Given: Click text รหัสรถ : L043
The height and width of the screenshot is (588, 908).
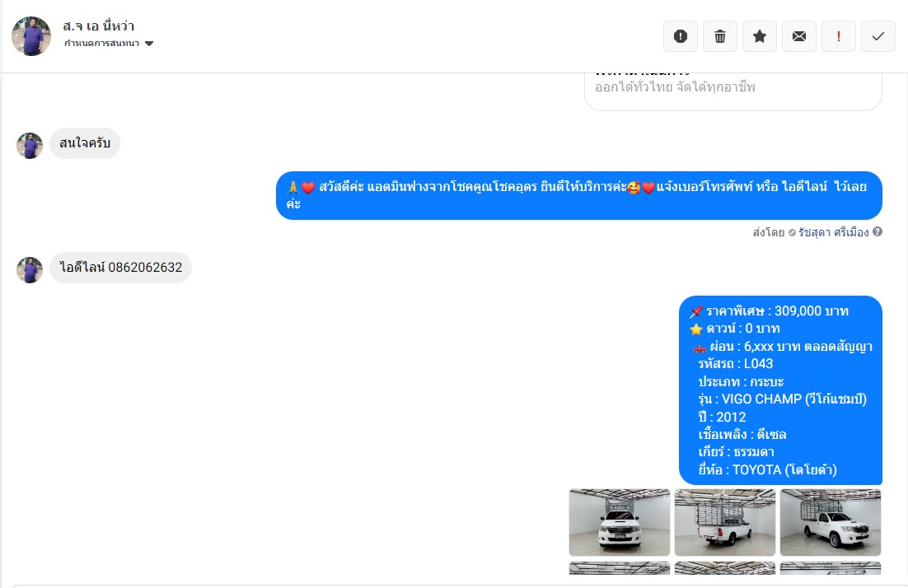Looking at the screenshot, I should pos(736,364).
